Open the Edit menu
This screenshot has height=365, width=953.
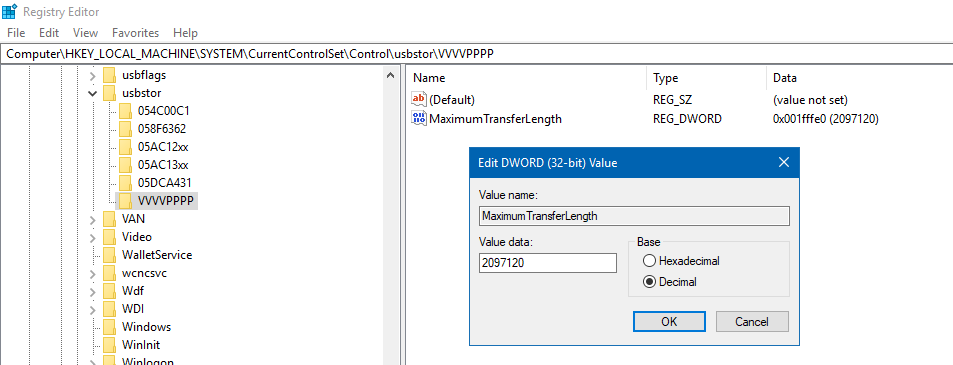(x=49, y=33)
